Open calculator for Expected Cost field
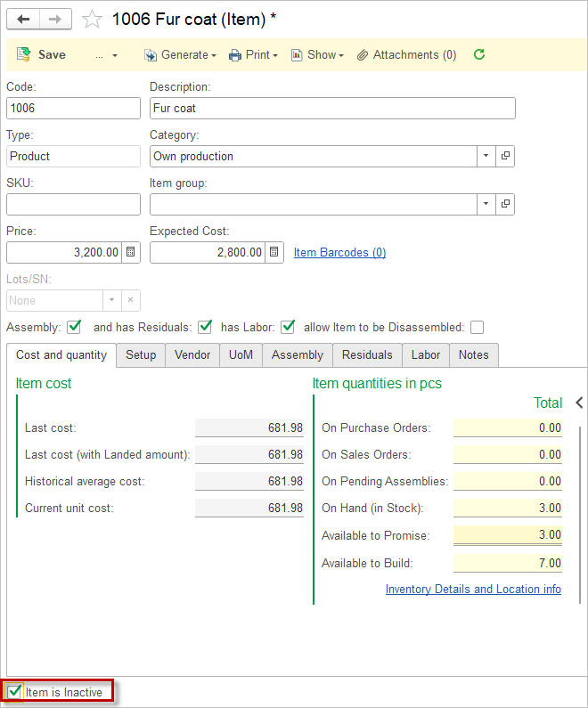This screenshot has height=708, width=588. [x=274, y=252]
